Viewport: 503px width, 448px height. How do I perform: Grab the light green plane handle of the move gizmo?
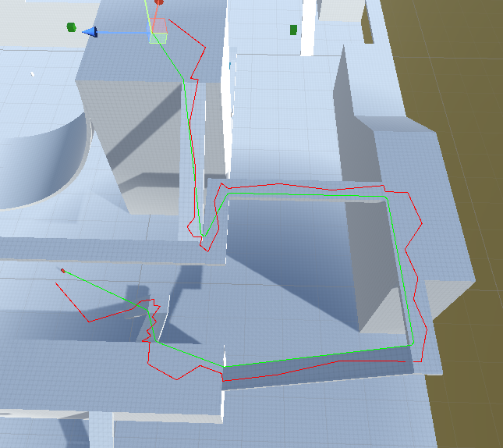158,38
